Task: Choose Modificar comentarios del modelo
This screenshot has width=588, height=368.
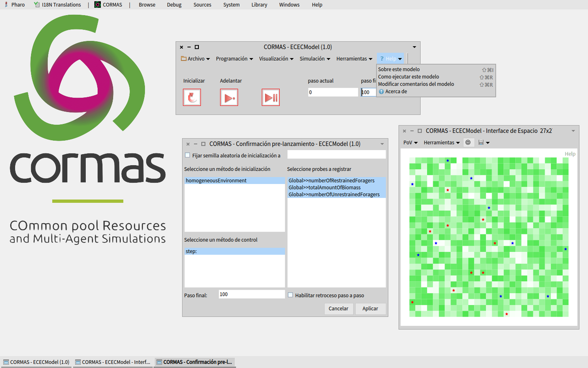Action: coord(436,84)
